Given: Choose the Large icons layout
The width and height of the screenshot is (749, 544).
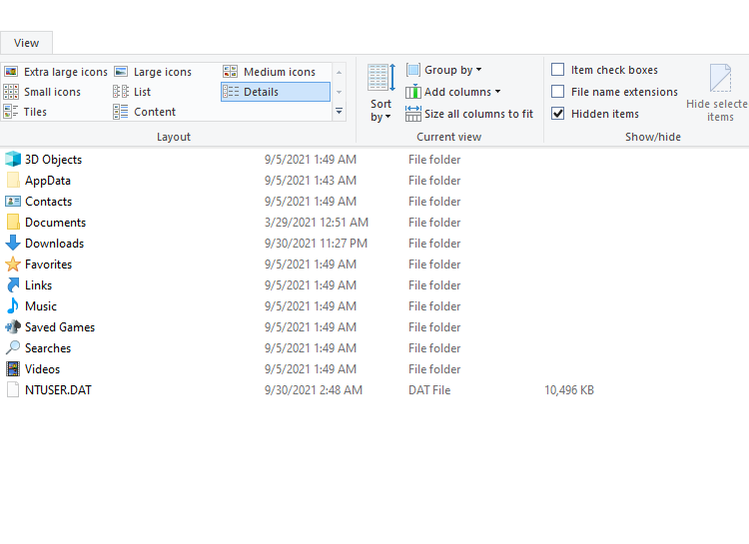Looking at the screenshot, I should [x=152, y=72].
